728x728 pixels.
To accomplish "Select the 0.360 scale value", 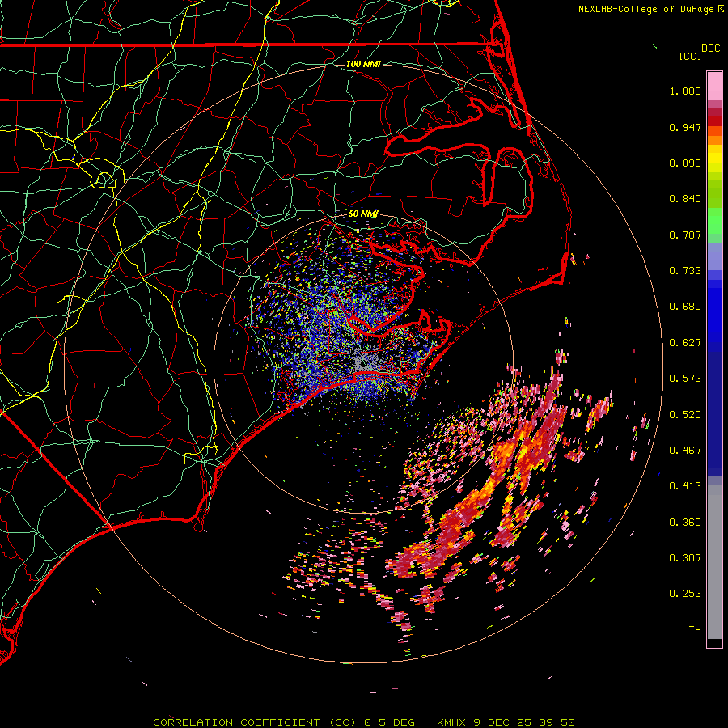I will click(685, 523).
